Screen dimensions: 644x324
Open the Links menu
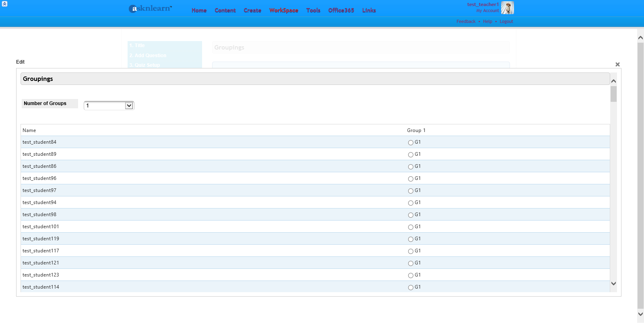point(369,10)
